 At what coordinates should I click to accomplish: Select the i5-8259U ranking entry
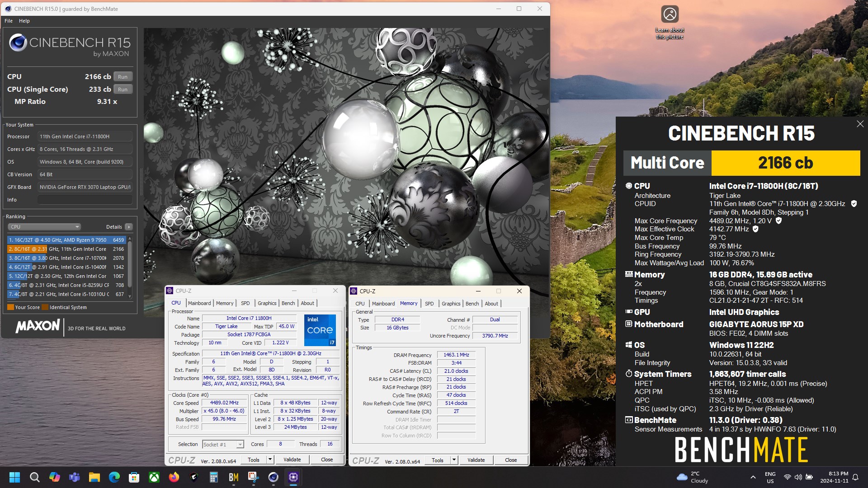(x=66, y=285)
